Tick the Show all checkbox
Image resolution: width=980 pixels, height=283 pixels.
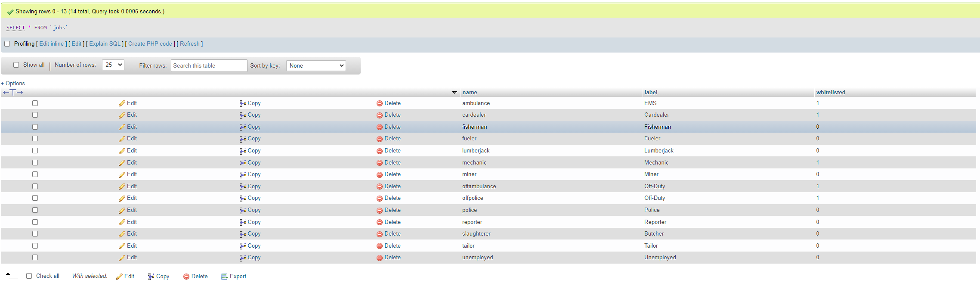pyautogui.click(x=16, y=65)
